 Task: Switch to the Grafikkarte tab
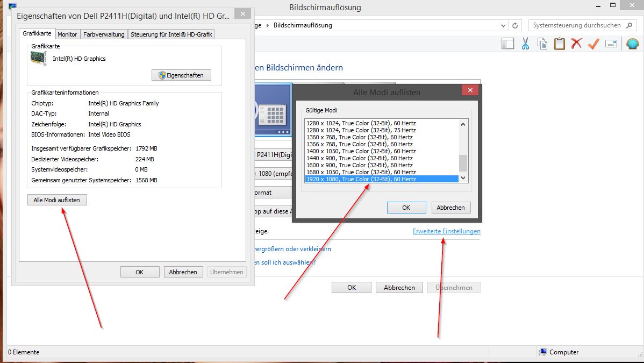click(x=37, y=33)
